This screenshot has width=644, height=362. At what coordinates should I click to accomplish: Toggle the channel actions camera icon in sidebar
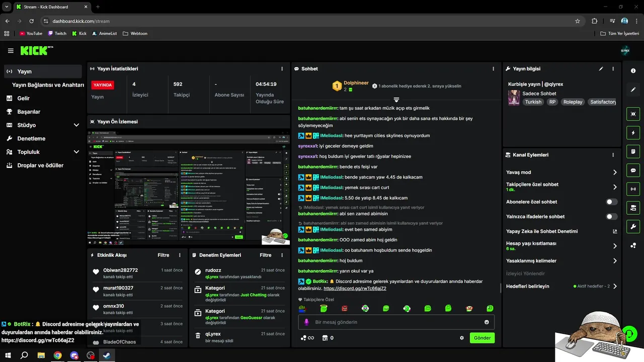coord(633,208)
